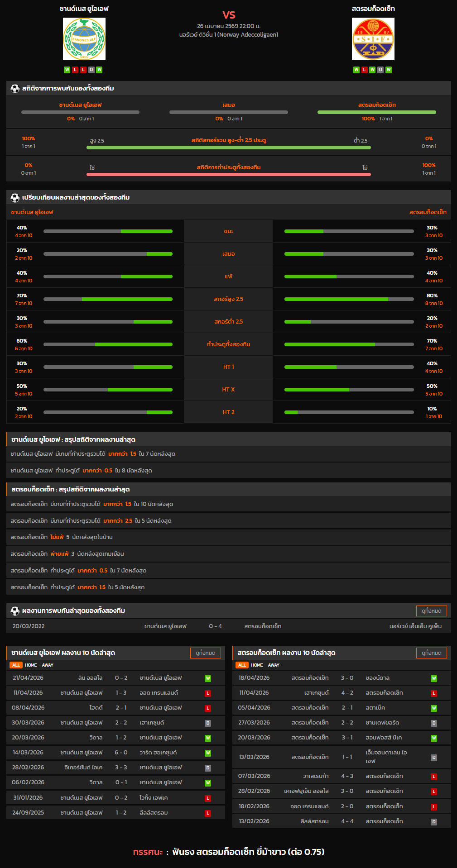Image resolution: width=457 pixels, height=868 pixels.
Task: Click soccer ball icon beside head-to-head statistics header
Action: point(15,89)
